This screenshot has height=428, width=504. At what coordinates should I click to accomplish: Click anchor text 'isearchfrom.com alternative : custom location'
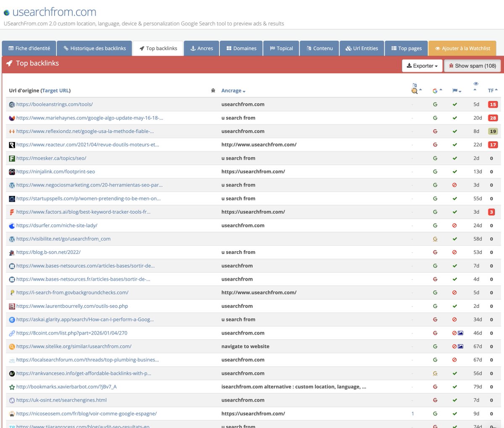click(x=294, y=387)
